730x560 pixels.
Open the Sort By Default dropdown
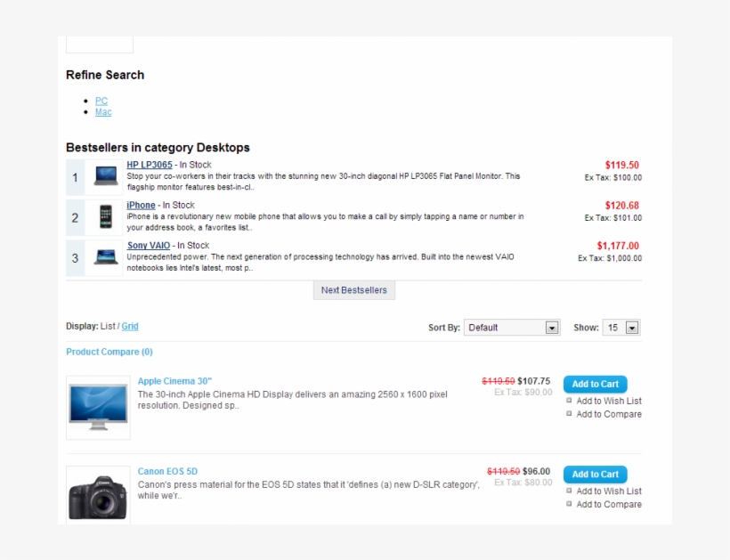coord(512,328)
